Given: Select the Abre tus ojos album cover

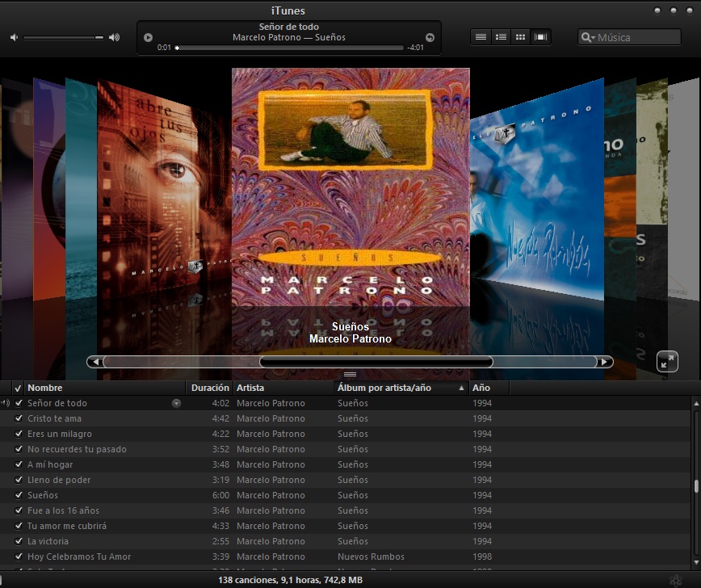Looking at the screenshot, I should click(x=164, y=188).
